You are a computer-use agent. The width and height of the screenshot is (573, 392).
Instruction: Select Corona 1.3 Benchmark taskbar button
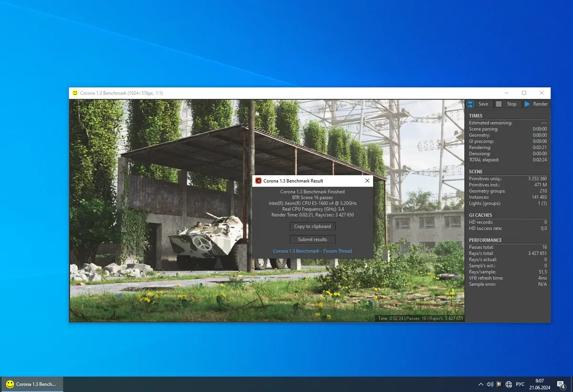tap(32, 384)
